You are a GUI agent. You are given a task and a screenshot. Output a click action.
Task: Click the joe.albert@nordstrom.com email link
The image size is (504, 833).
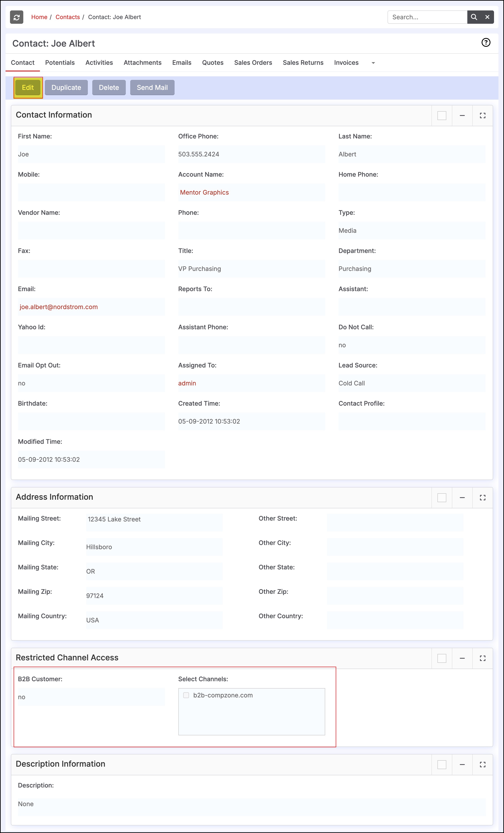tap(59, 307)
